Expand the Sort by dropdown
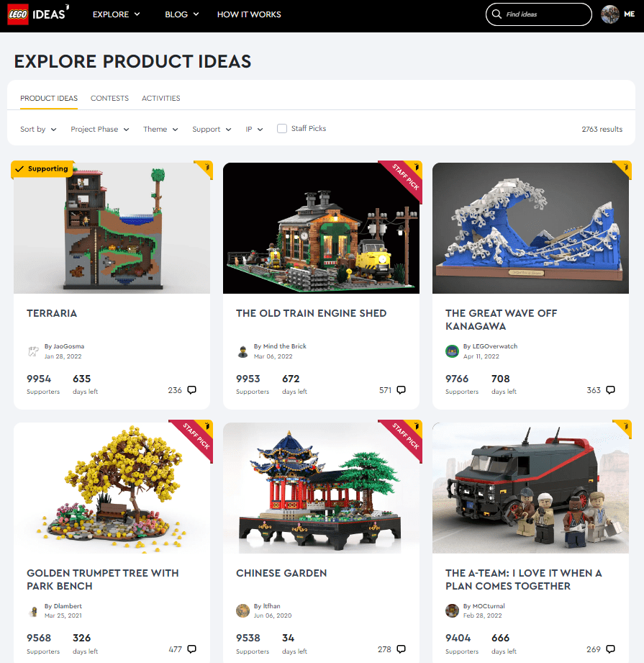Image resolution: width=644 pixels, height=663 pixels. (x=38, y=129)
